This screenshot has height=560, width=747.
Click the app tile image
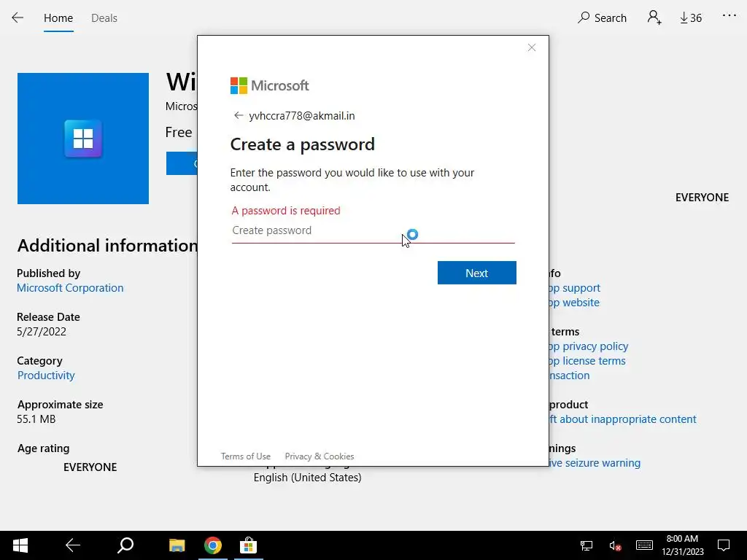pyautogui.click(x=83, y=139)
